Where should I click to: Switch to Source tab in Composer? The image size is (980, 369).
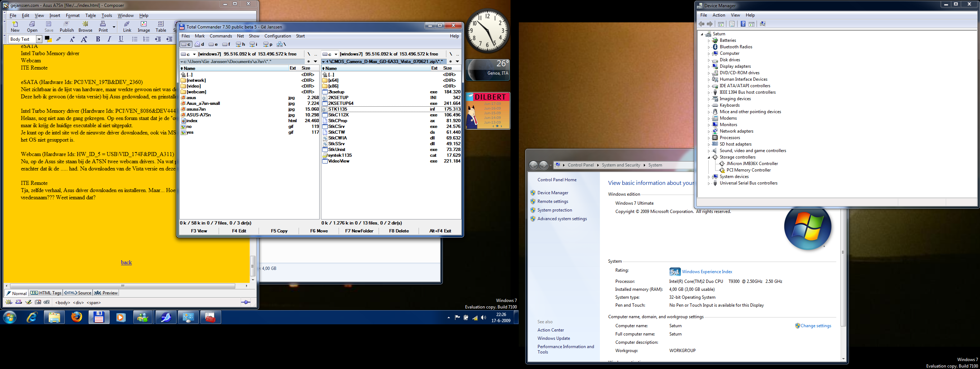(78, 293)
